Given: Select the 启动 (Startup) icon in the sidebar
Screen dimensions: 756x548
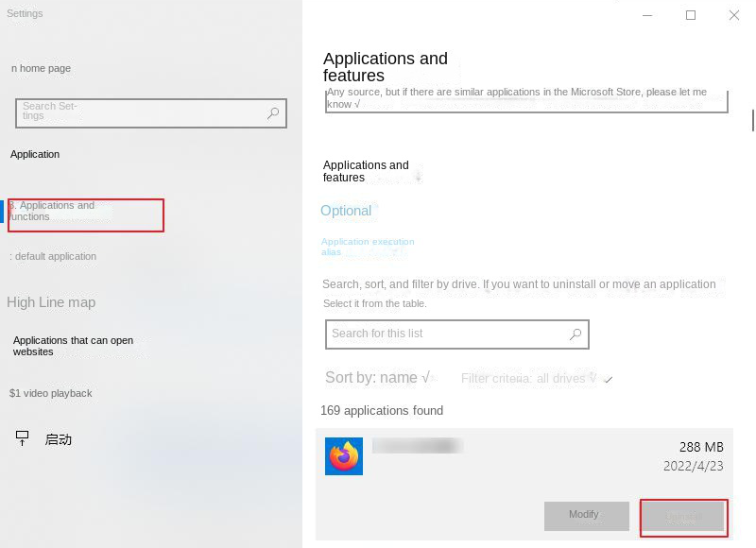Looking at the screenshot, I should [60, 438].
